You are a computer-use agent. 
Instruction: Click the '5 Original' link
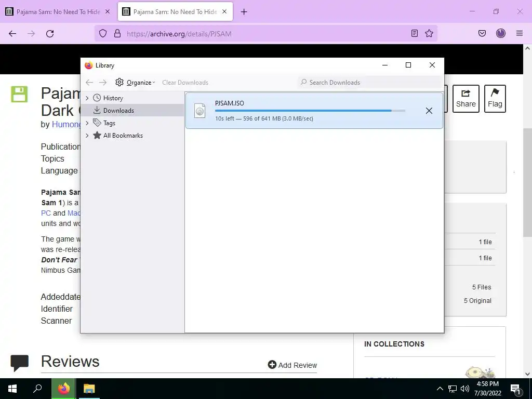point(477,301)
